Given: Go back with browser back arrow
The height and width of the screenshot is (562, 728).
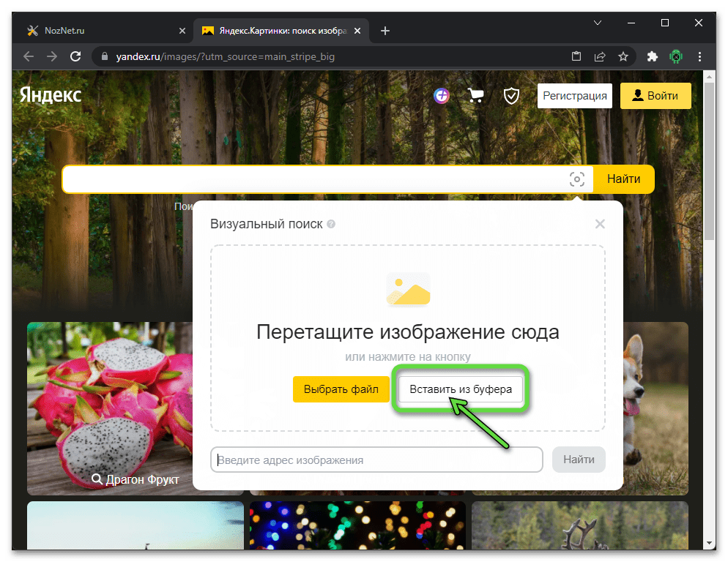Looking at the screenshot, I should click(29, 56).
